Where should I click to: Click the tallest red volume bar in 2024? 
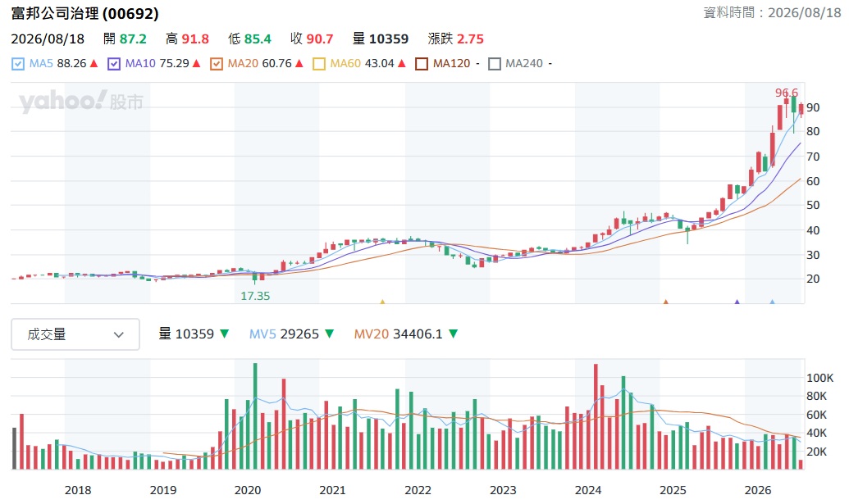tap(596, 416)
